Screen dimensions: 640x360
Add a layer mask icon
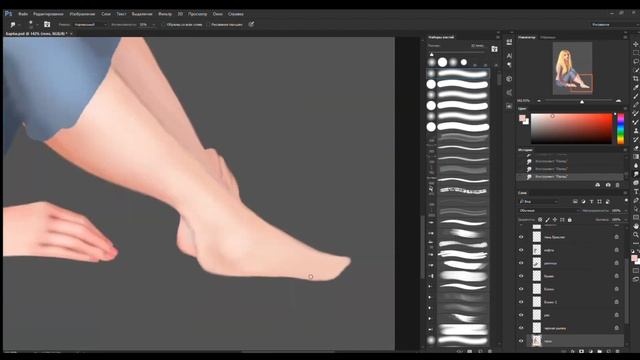point(582,351)
